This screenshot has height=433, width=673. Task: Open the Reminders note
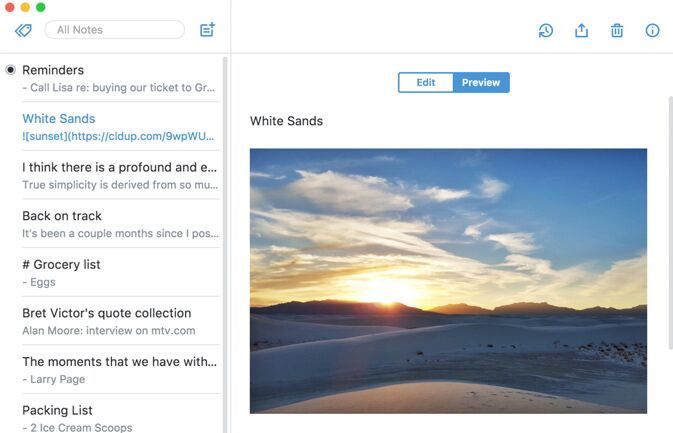pyautogui.click(x=120, y=78)
